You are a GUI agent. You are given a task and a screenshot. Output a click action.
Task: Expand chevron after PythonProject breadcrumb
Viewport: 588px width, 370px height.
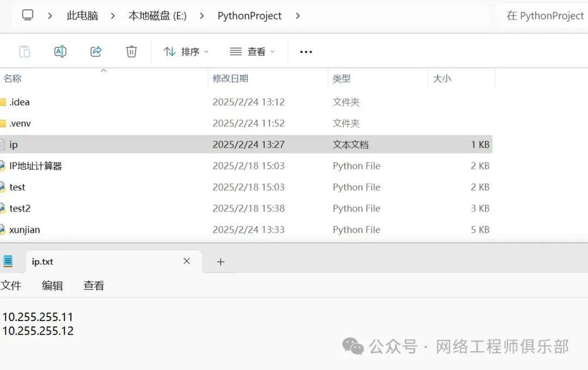(297, 16)
